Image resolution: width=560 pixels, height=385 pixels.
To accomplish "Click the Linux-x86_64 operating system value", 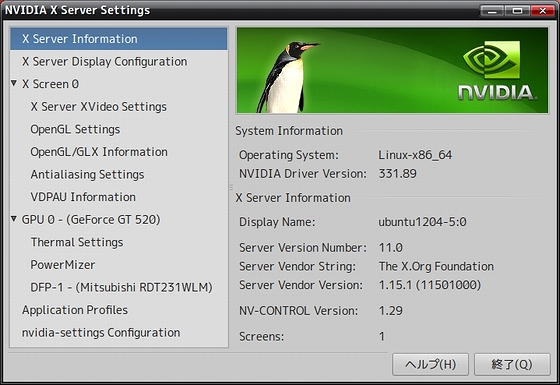I will point(415,155).
